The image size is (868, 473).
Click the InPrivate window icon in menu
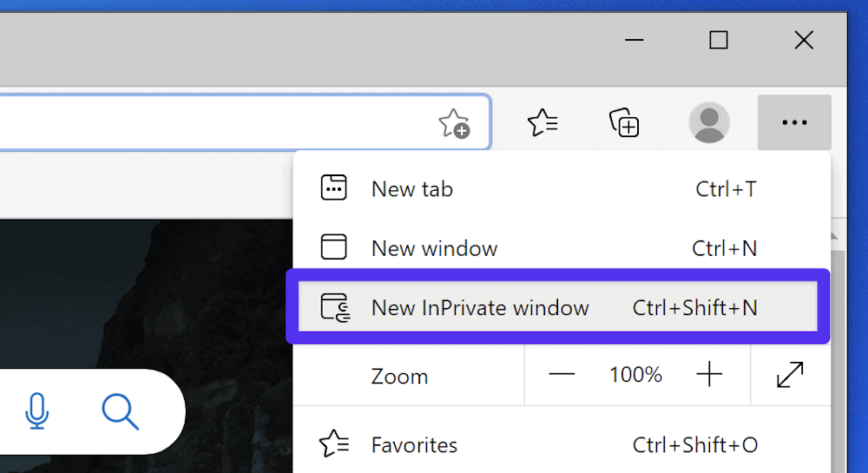tap(334, 308)
